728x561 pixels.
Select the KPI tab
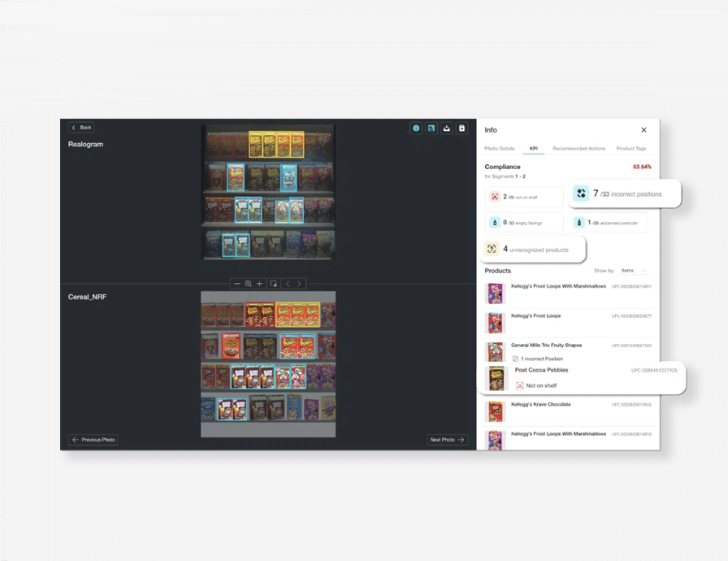(x=534, y=149)
